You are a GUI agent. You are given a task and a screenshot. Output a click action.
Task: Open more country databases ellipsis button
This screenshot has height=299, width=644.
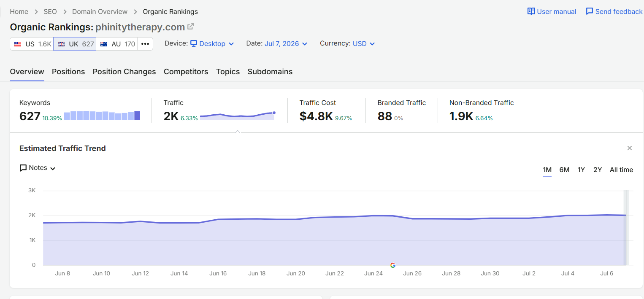click(145, 44)
